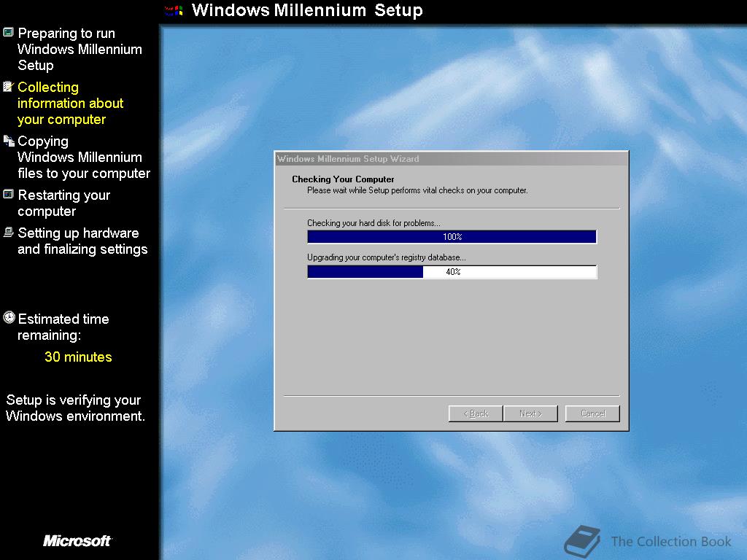This screenshot has height=560, width=747.
Task: Click the Collection Book watermark icon
Action: click(581, 540)
